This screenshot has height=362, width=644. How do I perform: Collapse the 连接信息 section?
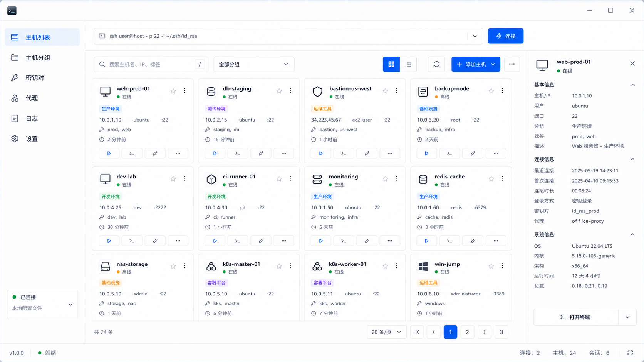(x=632, y=159)
